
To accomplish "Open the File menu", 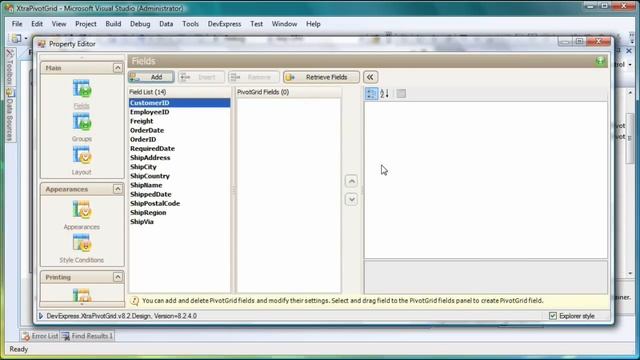I will tap(17, 24).
